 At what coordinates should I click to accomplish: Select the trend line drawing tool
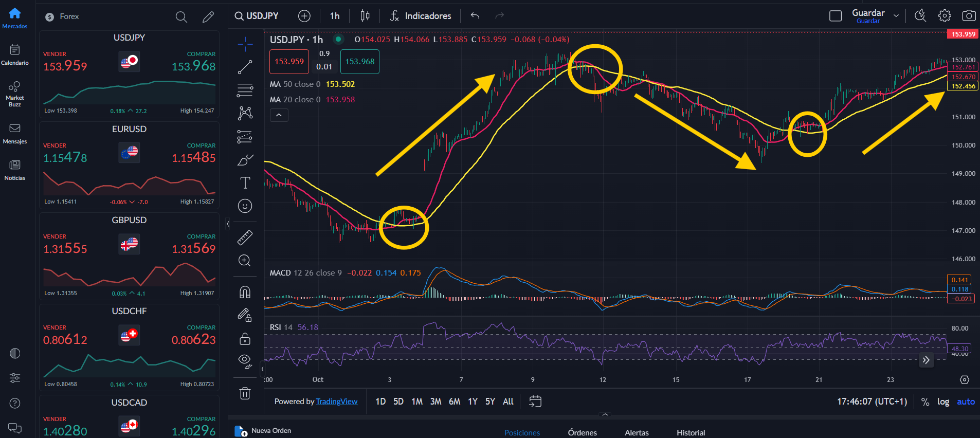(245, 67)
